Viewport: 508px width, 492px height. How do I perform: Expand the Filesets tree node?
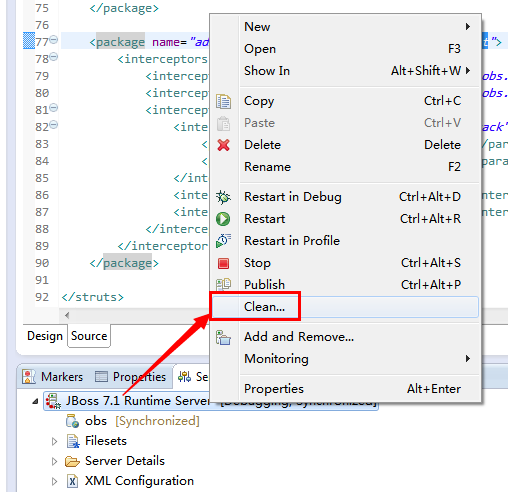(x=54, y=441)
